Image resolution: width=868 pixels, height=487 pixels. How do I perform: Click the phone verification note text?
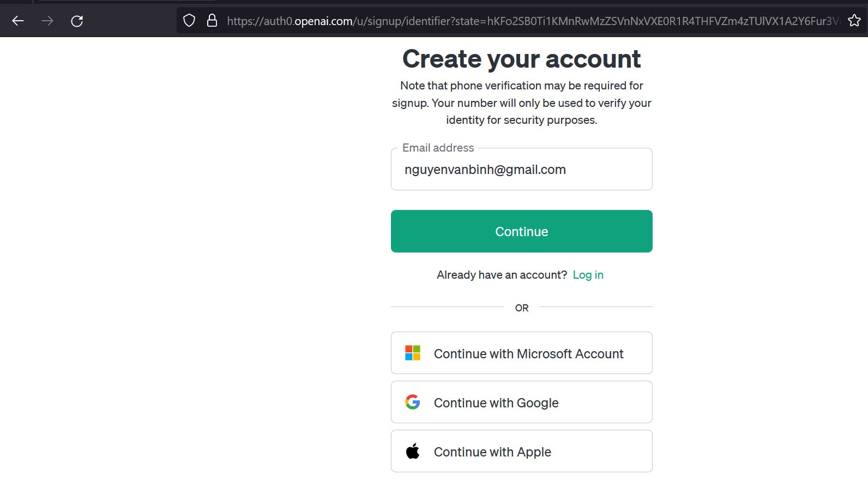(521, 103)
